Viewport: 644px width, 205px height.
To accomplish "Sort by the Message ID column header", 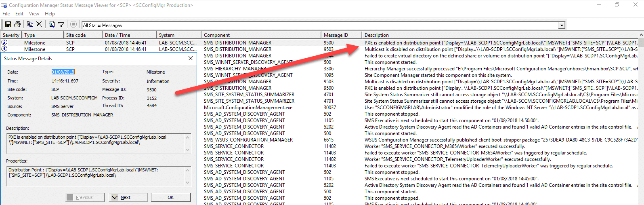I will pyautogui.click(x=341, y=35).
